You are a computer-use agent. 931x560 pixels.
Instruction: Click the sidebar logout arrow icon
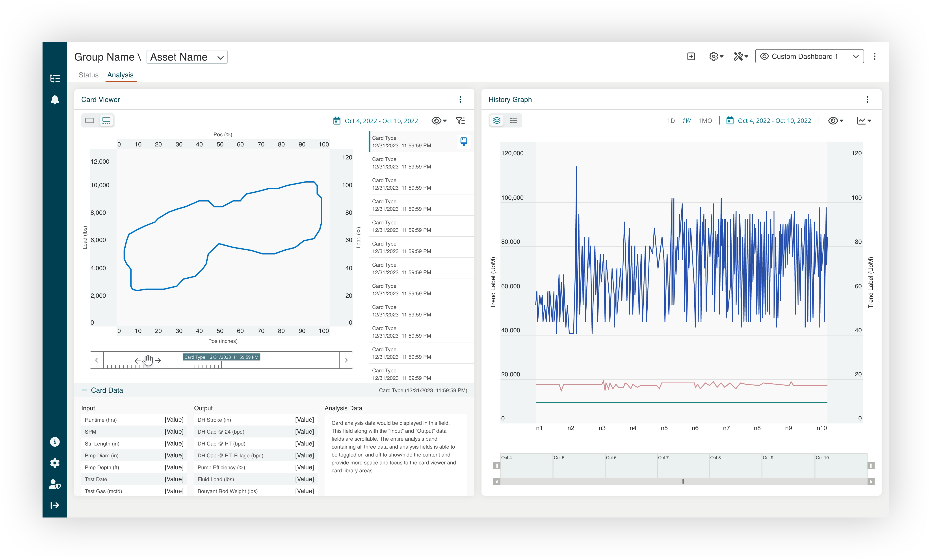click(x=55, y=505)
